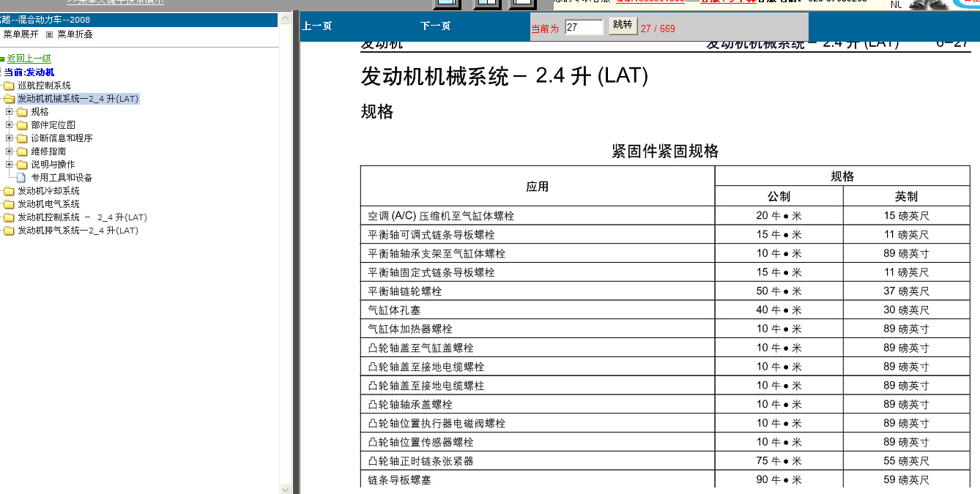Click the 90 牛·米 metric value

coord(779,480)
